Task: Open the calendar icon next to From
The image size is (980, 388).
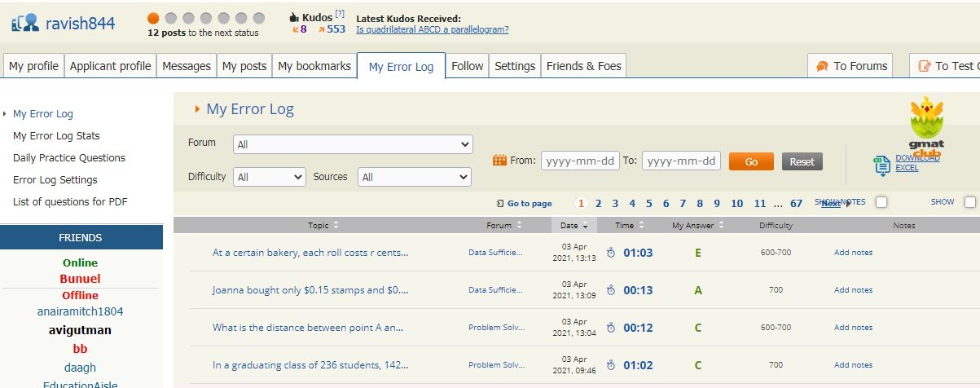Action: coord(500,161)
